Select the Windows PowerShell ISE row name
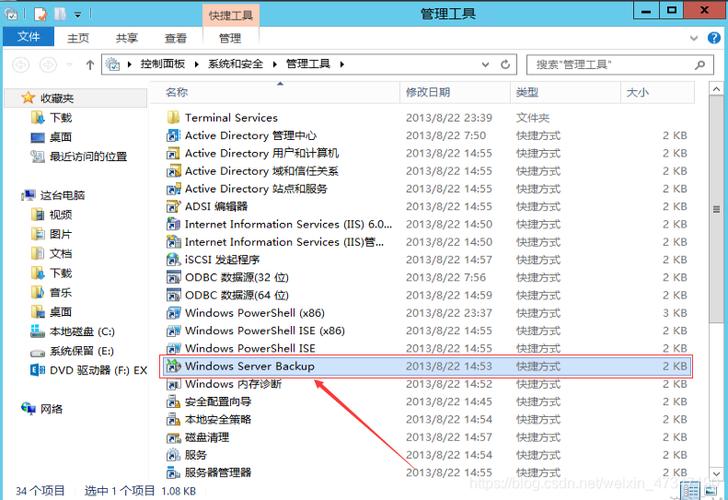 point(250,348)
